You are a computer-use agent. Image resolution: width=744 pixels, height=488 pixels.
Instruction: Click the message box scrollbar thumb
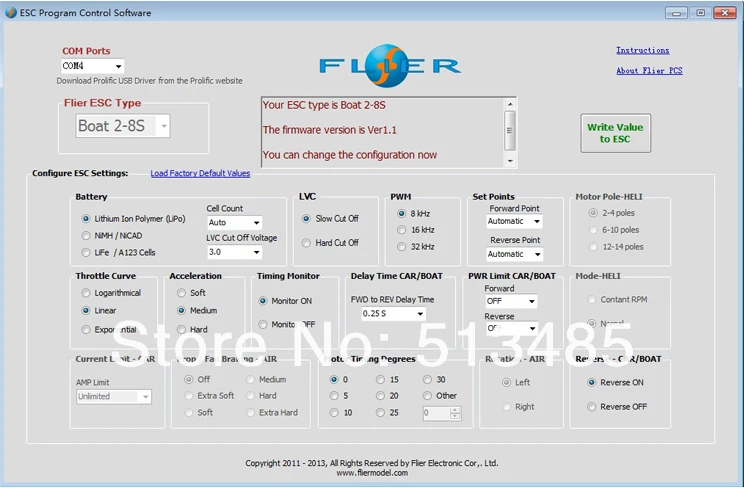point(510,131)
